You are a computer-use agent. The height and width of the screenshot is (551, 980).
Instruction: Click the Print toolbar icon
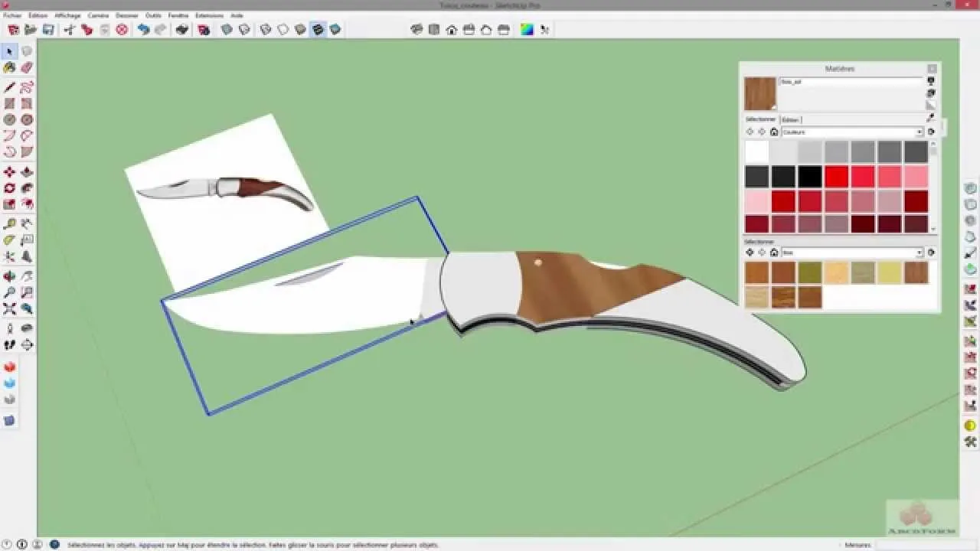(x=181, y=30)
